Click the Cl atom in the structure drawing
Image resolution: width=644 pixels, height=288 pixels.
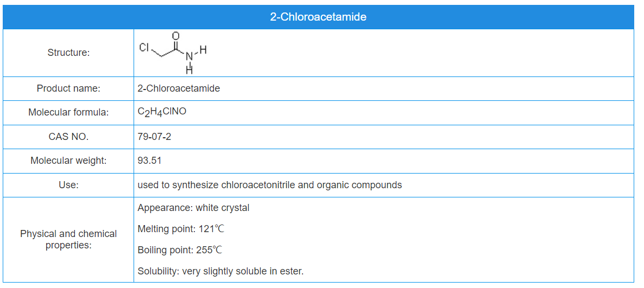click(144, 48)
